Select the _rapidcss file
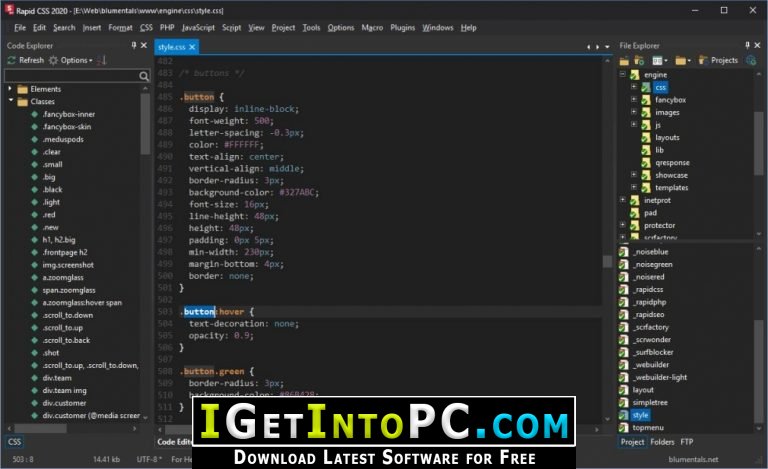Screen dimensions: 768x469 [x=648, y=289]
